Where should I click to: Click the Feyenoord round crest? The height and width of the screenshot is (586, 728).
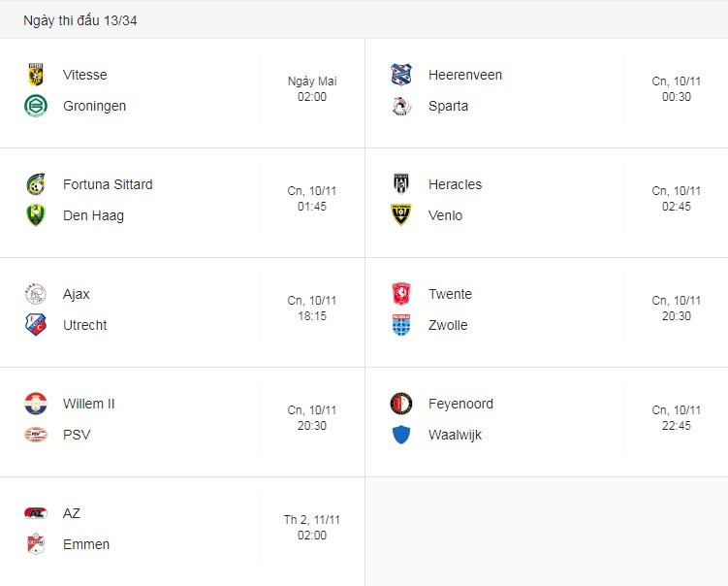pos(401,404)
